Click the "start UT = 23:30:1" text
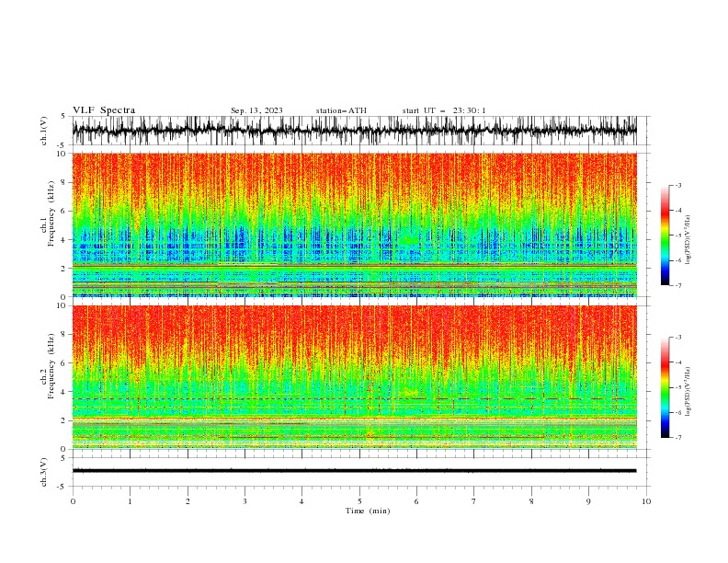728x563 pixels. pos(444,110)
